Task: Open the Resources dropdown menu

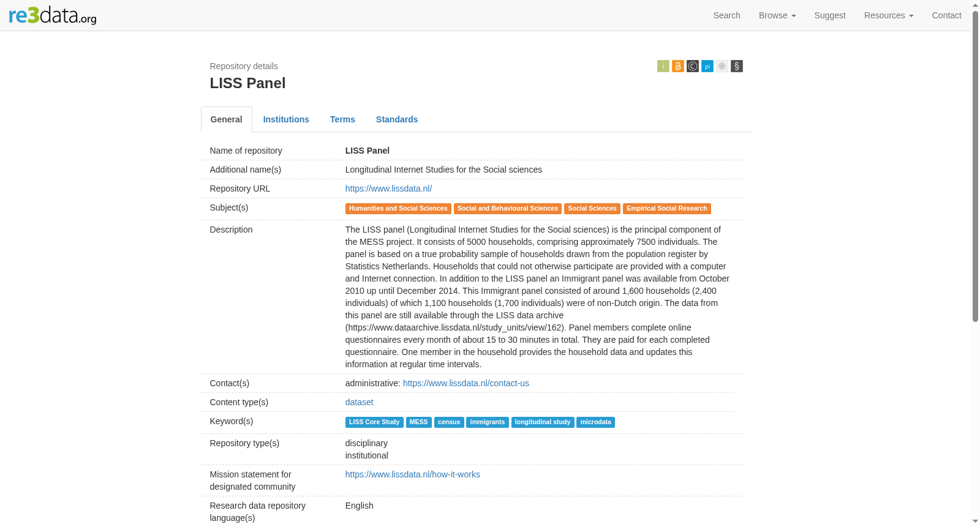Action: click(x=889, y=15)
